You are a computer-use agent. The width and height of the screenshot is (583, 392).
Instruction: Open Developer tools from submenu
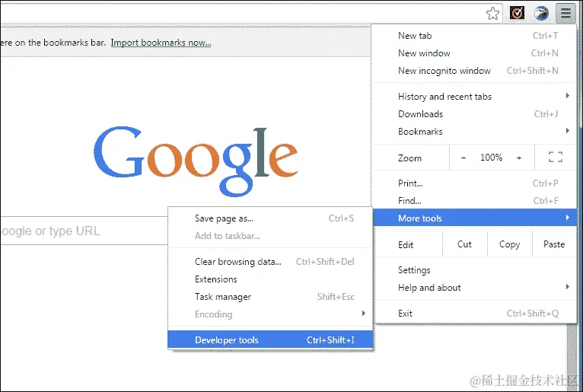270,340
